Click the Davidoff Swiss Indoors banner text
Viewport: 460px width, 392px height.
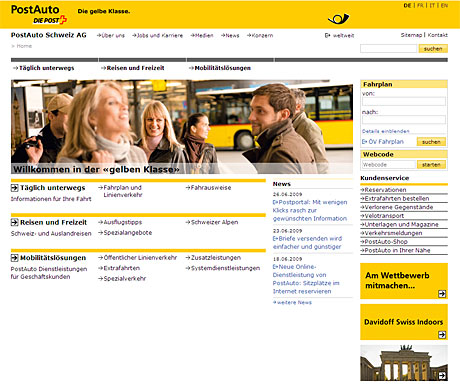click(x=403, y=322)
